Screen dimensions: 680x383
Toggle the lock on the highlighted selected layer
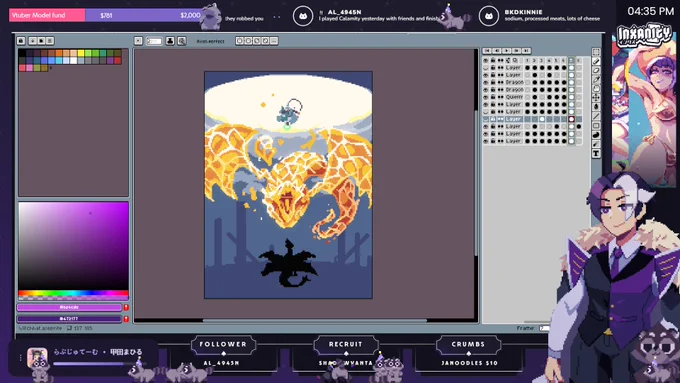pyautogui.click(x=493, y=119)
